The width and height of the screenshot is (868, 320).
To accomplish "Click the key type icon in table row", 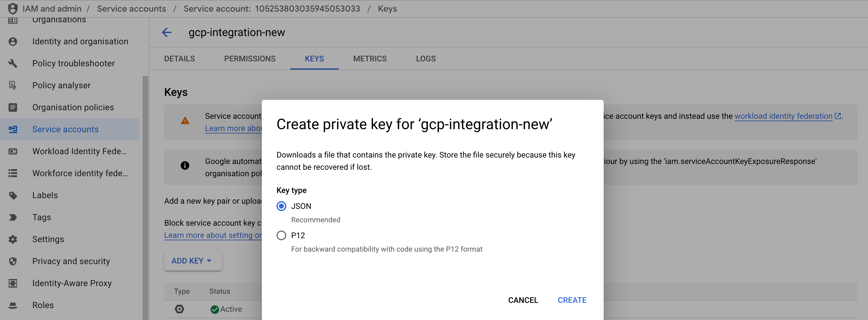I will (179, 309).
